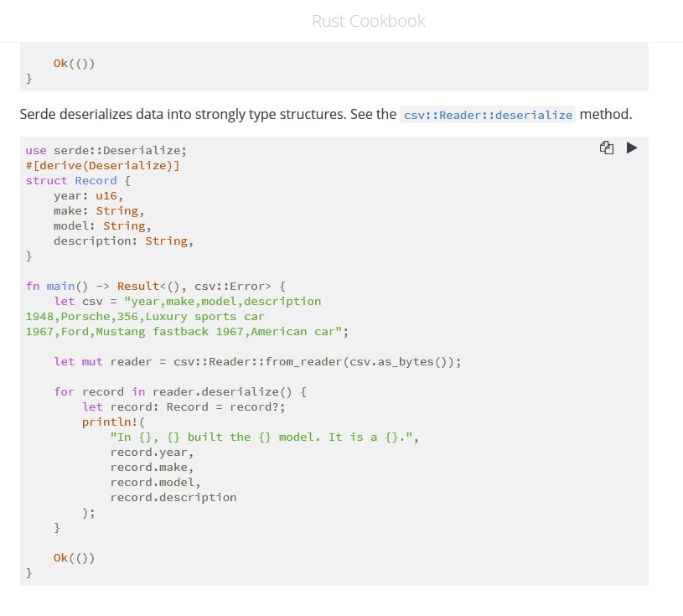
Task: Click the 'description: String,' field line
Action: point(123,241)
